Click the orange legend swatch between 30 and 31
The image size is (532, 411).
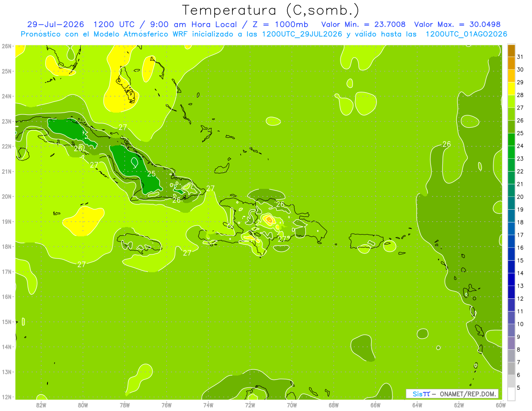click(x=511, y=63)
